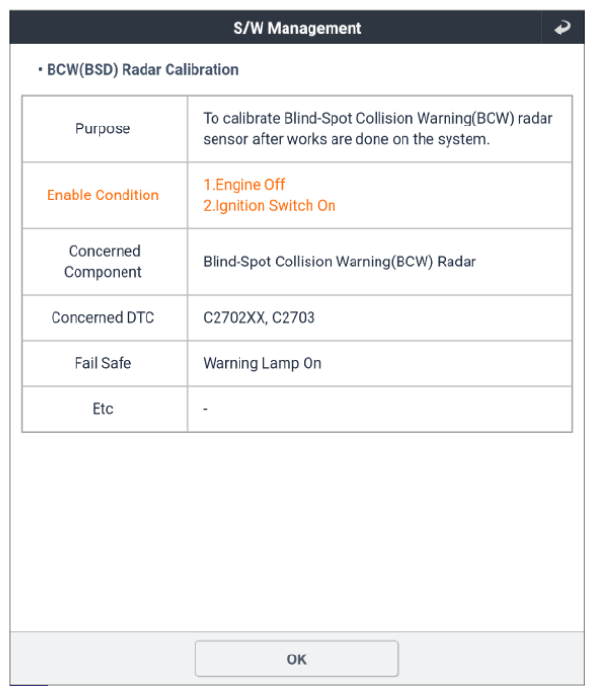The width and height of the screenshot is (594, 695).
Task: Click the C2702XX, C2703 DTC codes
Action: pyautogui.click(x=259, y=317)
